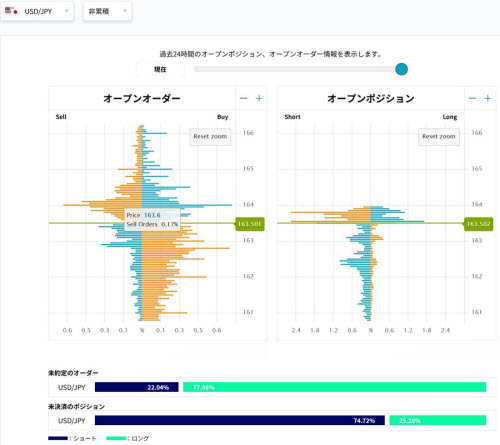
Task: Click the 77.96% long orders bar
Action: (335, 387)
